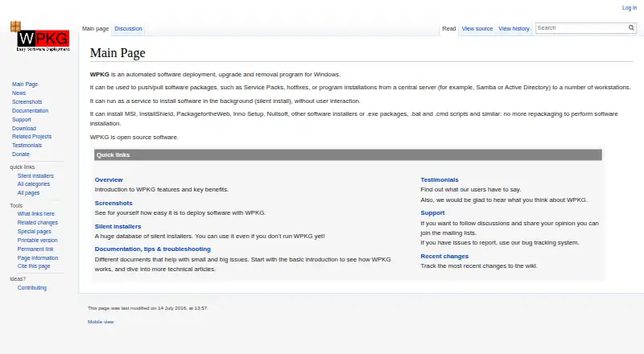The height and width of the screenshot is (354, 644).
Task: Click the WPKG logo image
Action: pyautogui.click(x=39, y=36)
